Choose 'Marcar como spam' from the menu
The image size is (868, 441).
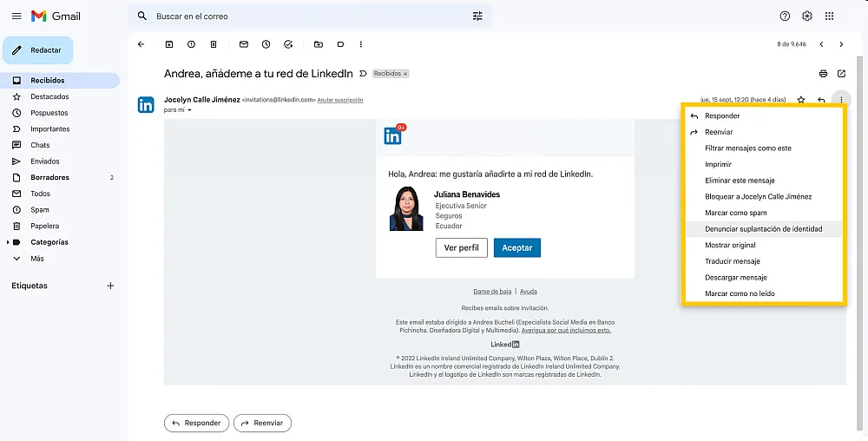click(735, 213)
